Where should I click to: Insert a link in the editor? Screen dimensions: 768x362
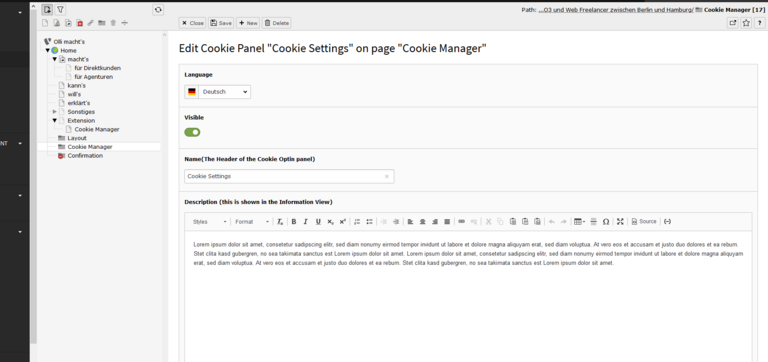(x=461, y=221)
